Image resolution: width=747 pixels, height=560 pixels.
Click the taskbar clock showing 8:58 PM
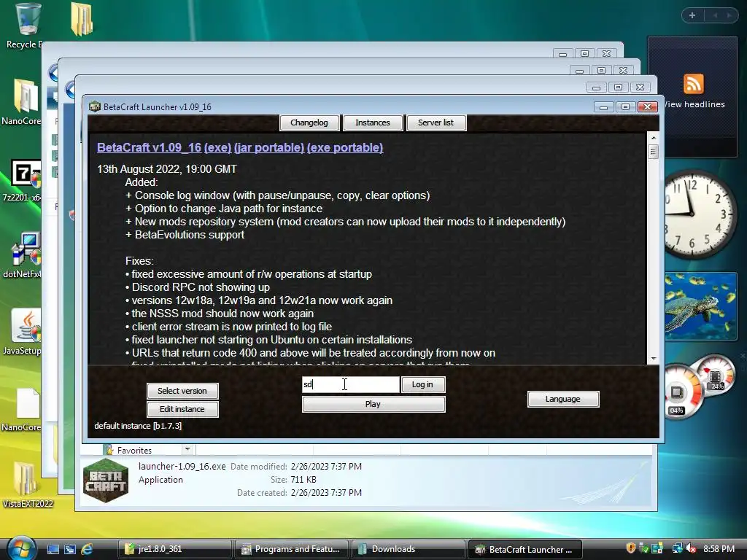click(719, 549)
